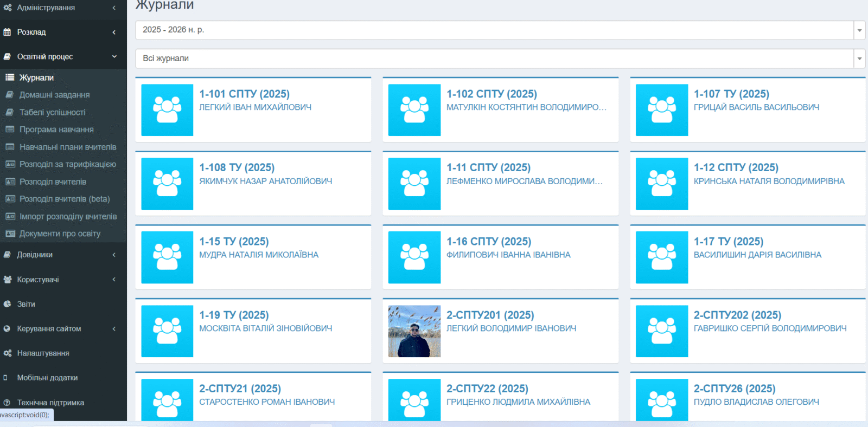Collapse the Освітній процес section chevron
The image size is (868, 427).
point(114,56)
